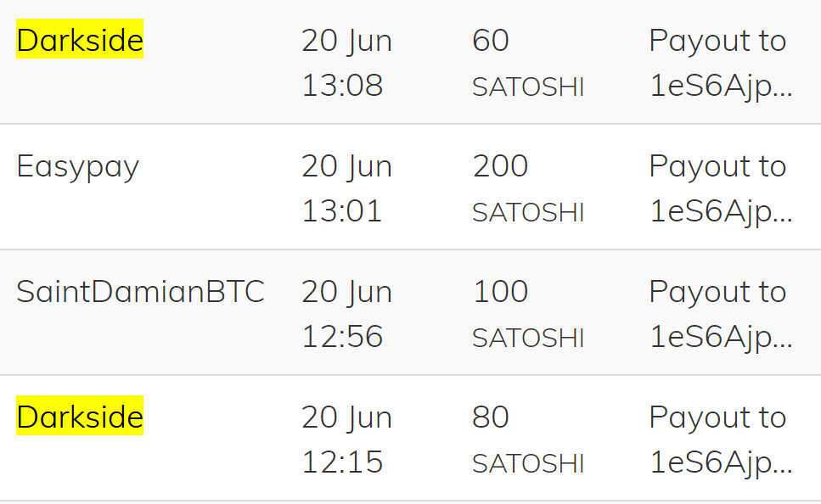
Task: Click "Payout to" text in SaintDamianBTC row
Action: click(717, 291)
